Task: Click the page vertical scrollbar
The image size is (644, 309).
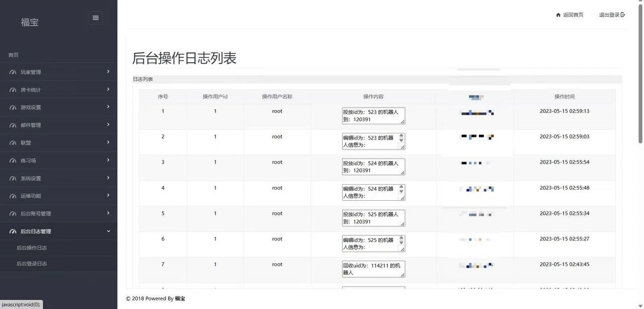Action: tap(640, 75)
